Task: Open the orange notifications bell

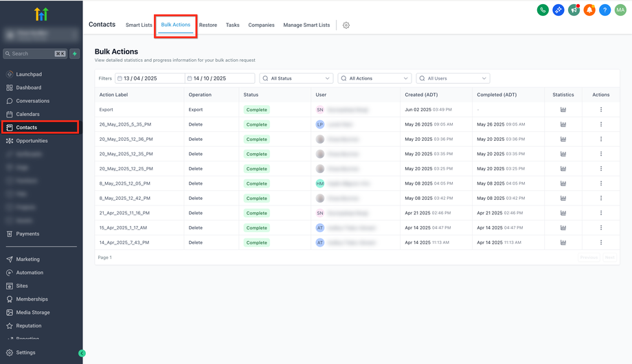Action: 589,10
